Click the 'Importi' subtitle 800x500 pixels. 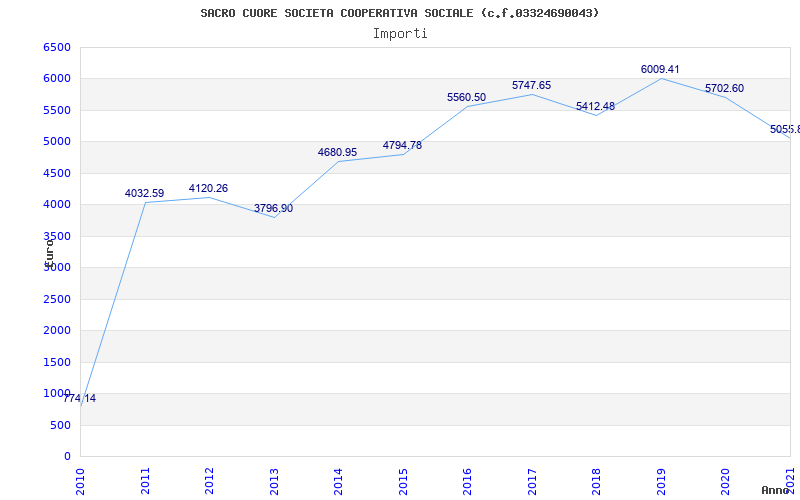coord(400,34)
